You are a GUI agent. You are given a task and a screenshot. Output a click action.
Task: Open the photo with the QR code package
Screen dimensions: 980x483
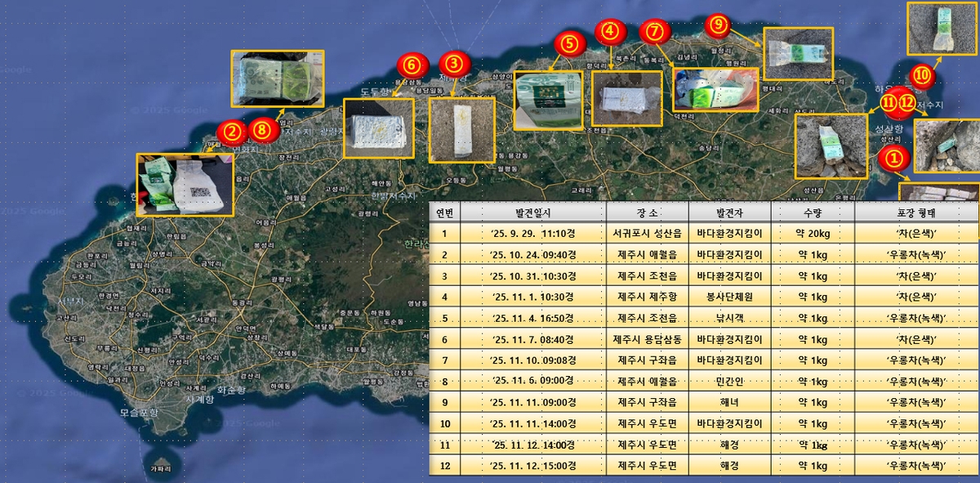point(185,185)
